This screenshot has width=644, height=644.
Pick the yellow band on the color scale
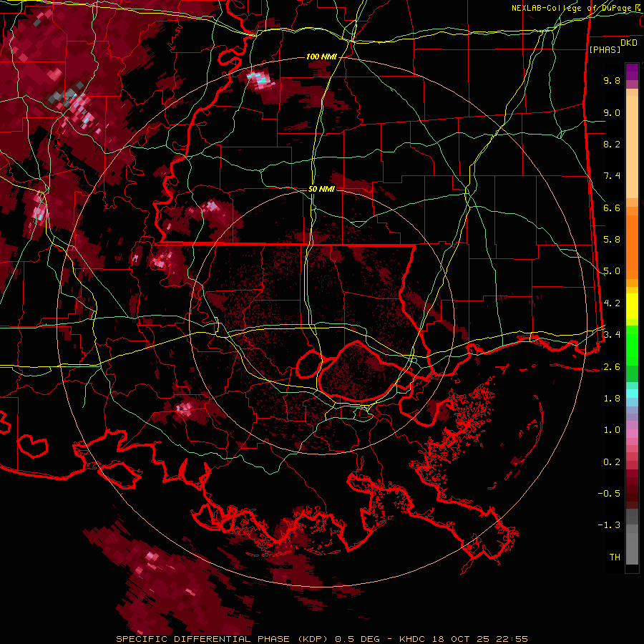pos(632,306)
